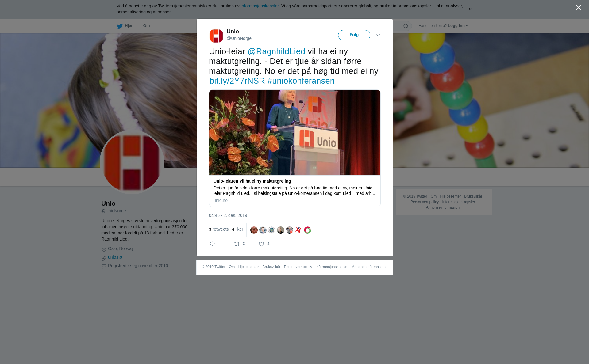Click the search magnifier icon
The image size is (589, 364).
[406, 26]
